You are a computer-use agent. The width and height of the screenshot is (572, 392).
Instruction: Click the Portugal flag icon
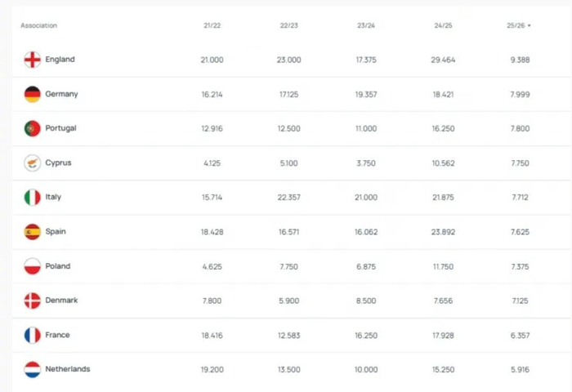(33, 128)
